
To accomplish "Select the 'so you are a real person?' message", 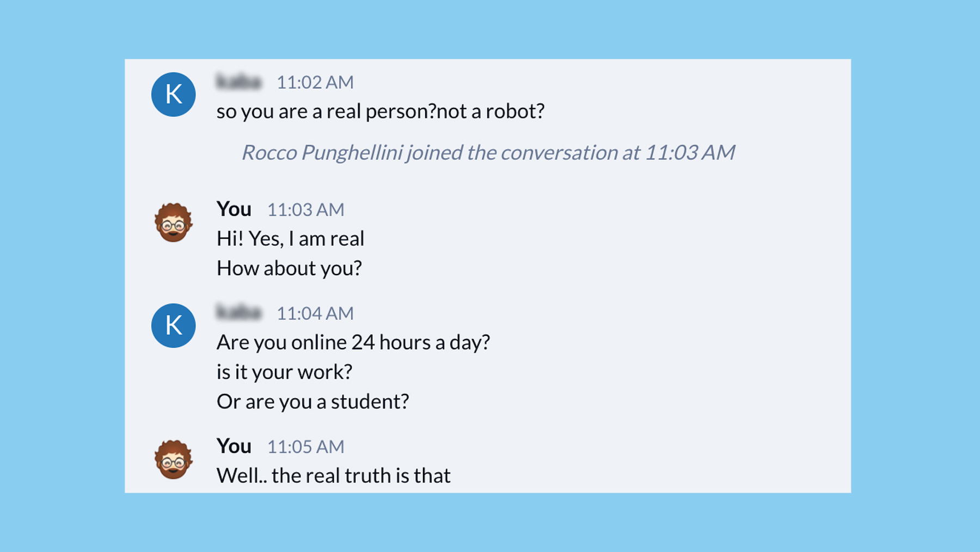I will click(x=380, y=111).
